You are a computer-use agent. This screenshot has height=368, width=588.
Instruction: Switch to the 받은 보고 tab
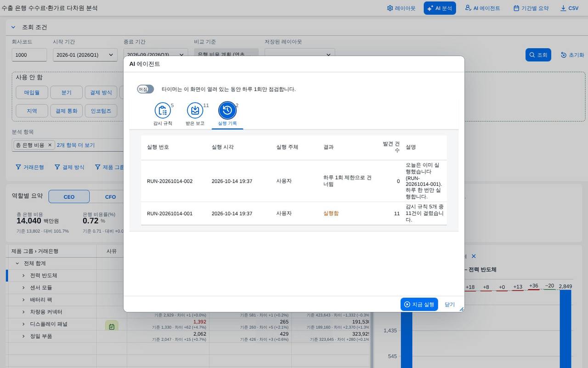pyautogui.click(x=195, y=115)
